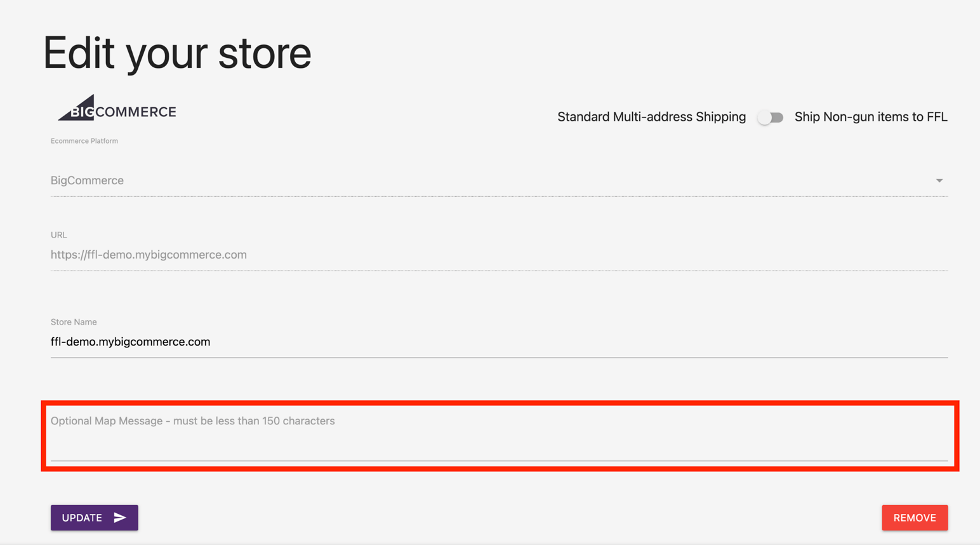Click the Ecommerce Platform dropdown arrow
Screen dimensions: 980x545
[x=939, y=181]
